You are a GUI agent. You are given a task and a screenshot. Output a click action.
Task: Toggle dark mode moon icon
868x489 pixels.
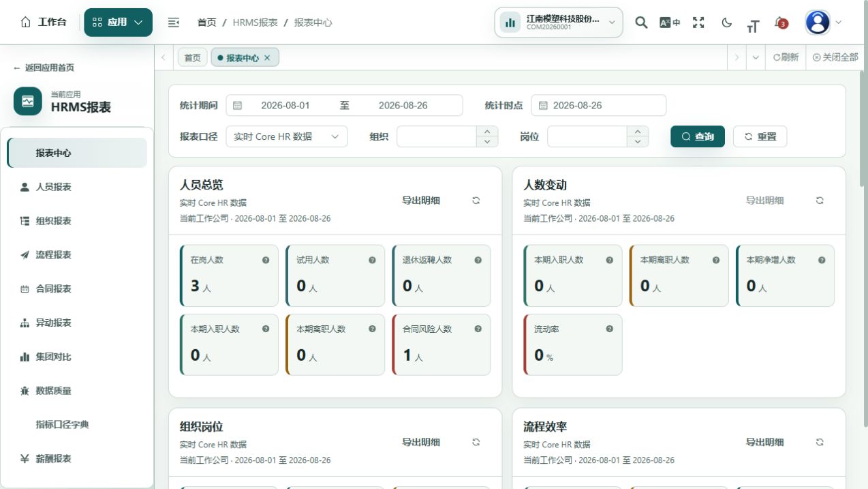tap(727, 23)
